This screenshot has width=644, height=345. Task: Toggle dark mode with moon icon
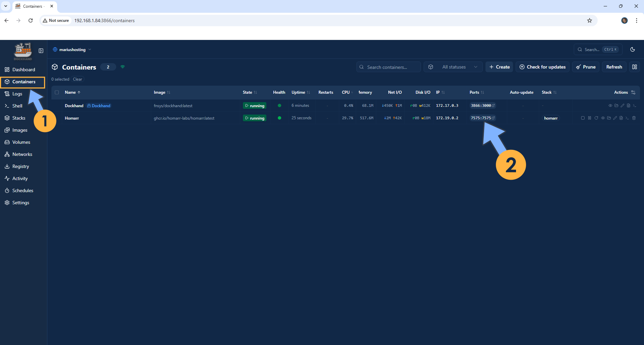tap(633, 49)
